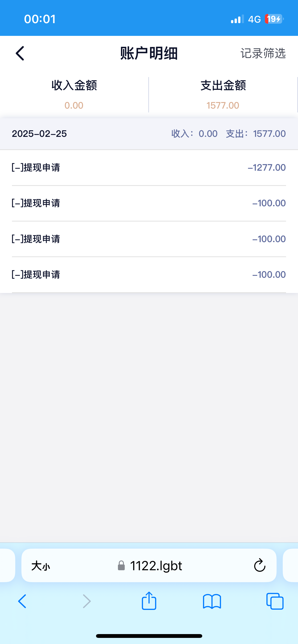Go back with Safari's back chevron

coord(22,602)
